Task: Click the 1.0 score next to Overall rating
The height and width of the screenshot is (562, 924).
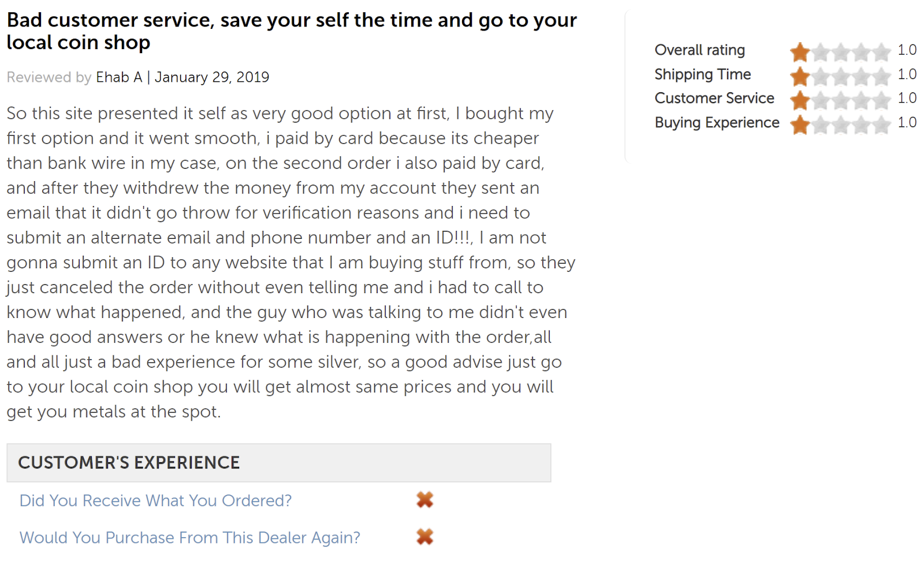Action: pos(907,50)
